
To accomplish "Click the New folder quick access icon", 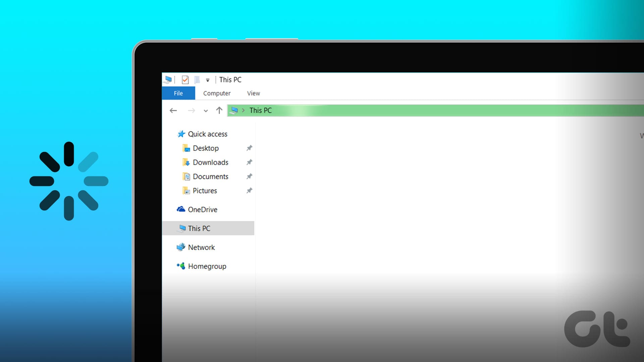I will click(x=197, y=80).
